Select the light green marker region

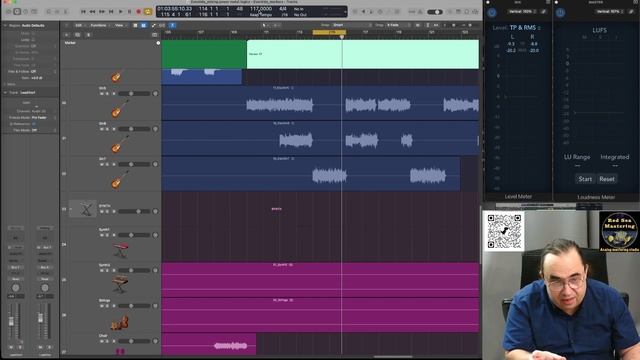tap(362, 54)
